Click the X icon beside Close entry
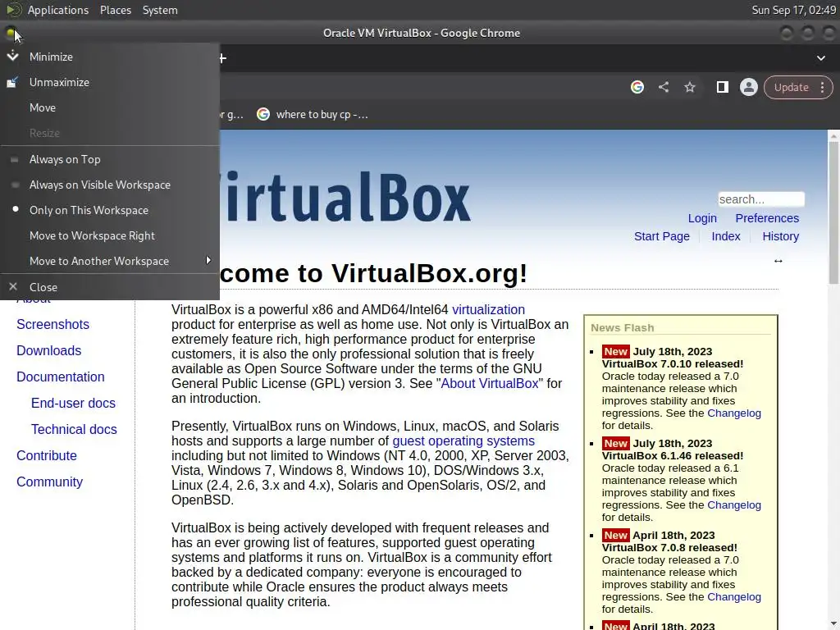 (x=13, y=286)
